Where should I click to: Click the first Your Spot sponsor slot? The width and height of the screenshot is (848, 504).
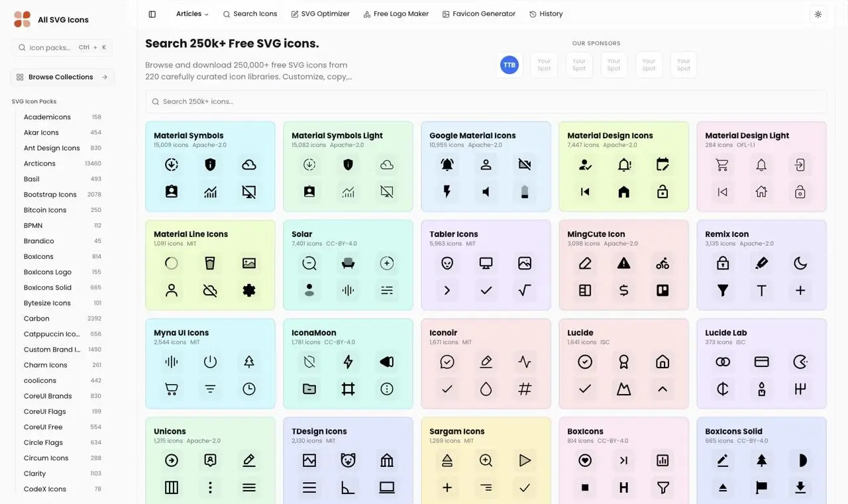pos(544,65)
